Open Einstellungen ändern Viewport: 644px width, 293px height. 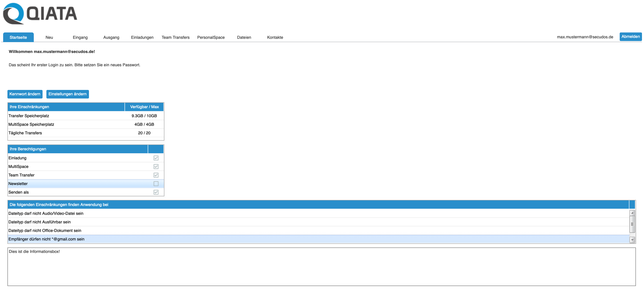[x=68, y=94]
